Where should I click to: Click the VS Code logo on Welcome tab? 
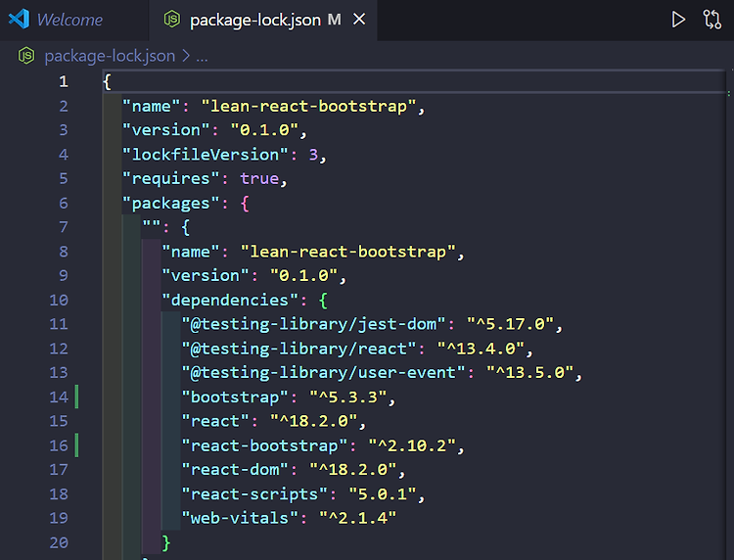click(x=19, y=20)
